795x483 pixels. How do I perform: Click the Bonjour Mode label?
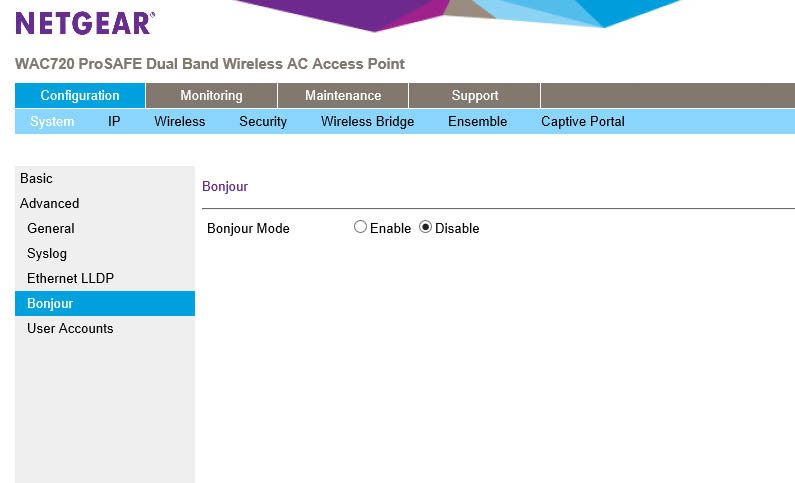248,229
